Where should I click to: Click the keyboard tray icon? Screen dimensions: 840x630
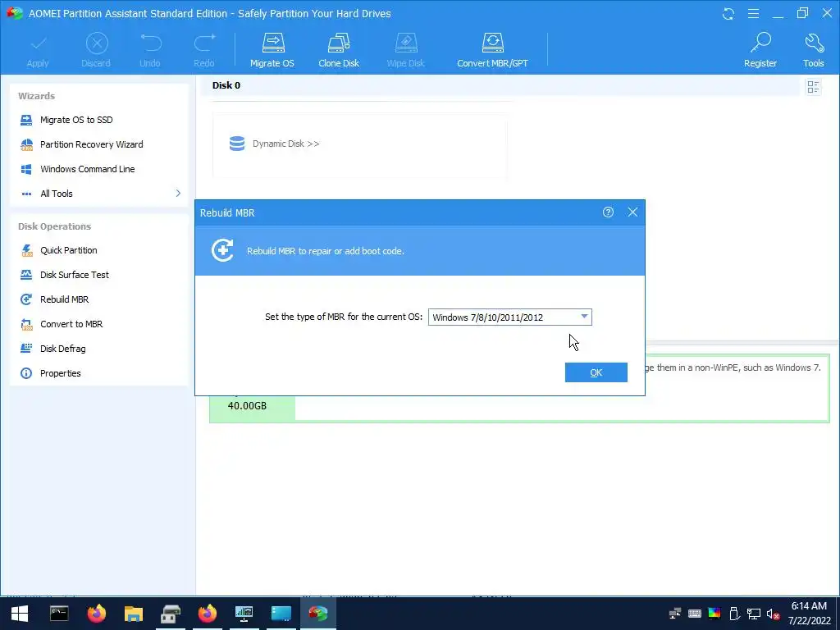coord(694,614)
